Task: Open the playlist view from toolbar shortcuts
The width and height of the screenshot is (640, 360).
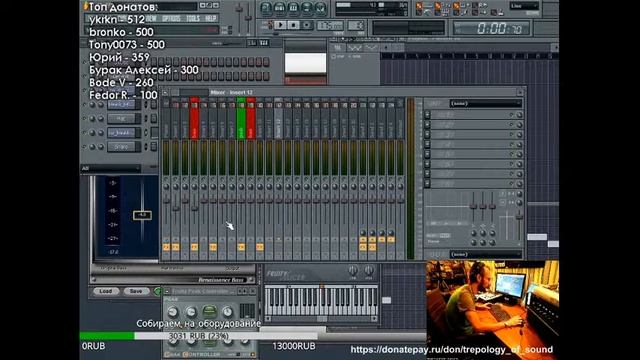Action: (x=266, y=7)
